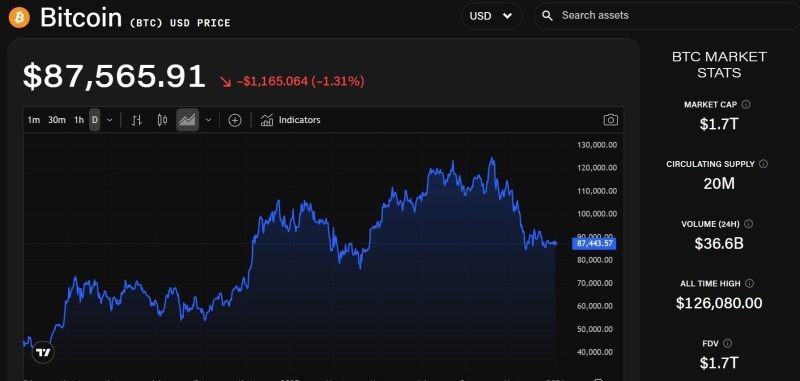Click the search magnifier icon

coord(547,16)
